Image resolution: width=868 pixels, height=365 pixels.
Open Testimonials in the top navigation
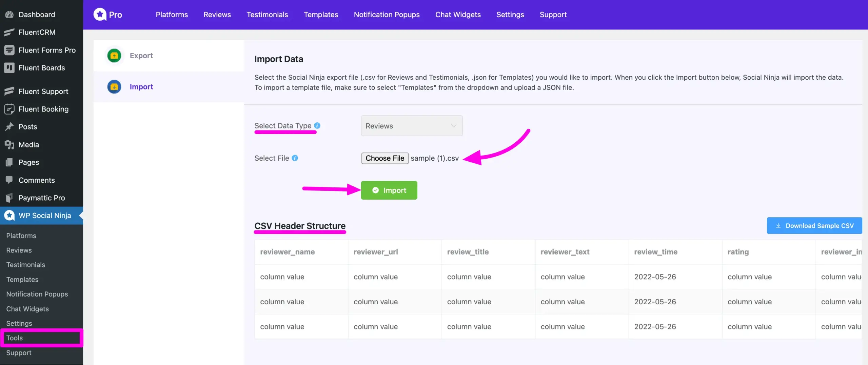coord(267,15)
